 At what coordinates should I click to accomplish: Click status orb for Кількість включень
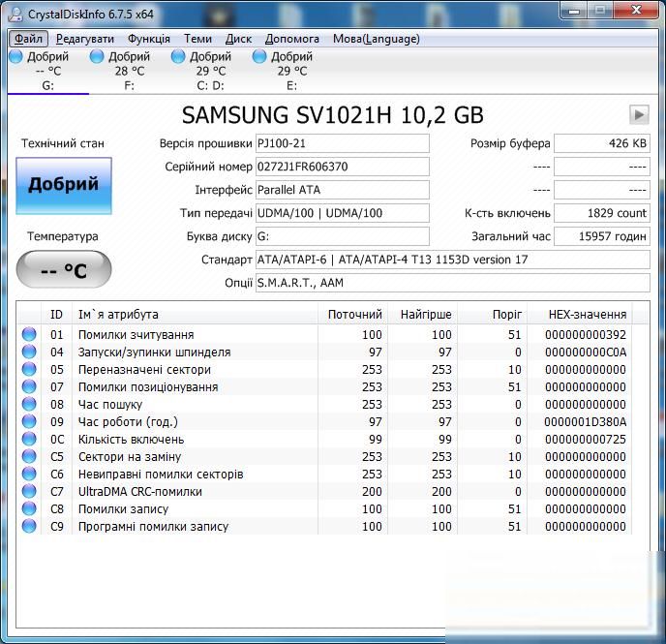[29, 439]
